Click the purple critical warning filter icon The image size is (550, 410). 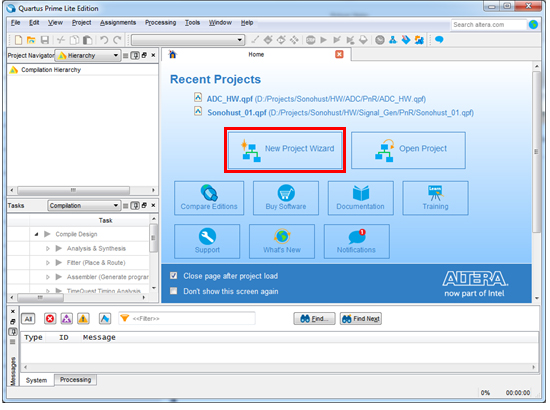[67, 318]
